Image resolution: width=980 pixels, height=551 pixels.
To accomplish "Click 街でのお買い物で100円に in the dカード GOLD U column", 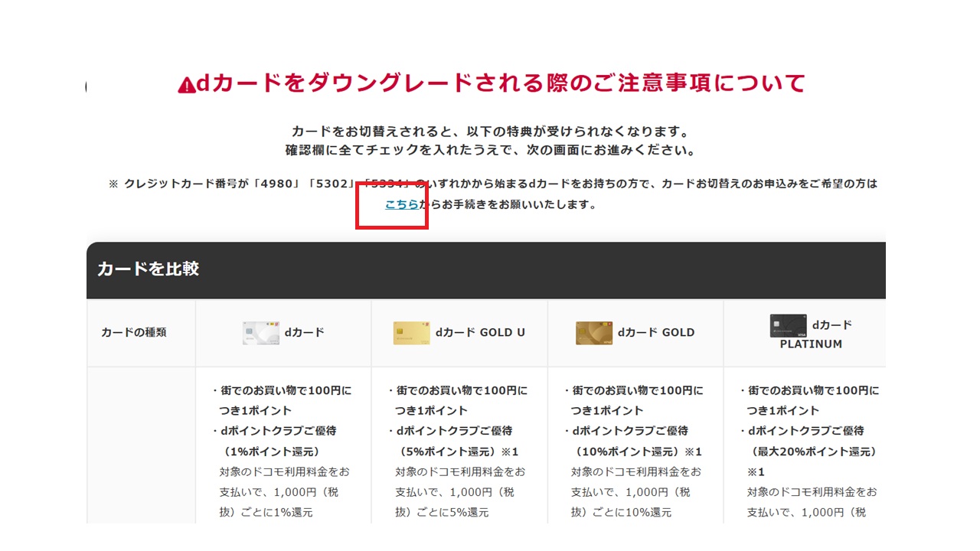I will click(462, 390).
